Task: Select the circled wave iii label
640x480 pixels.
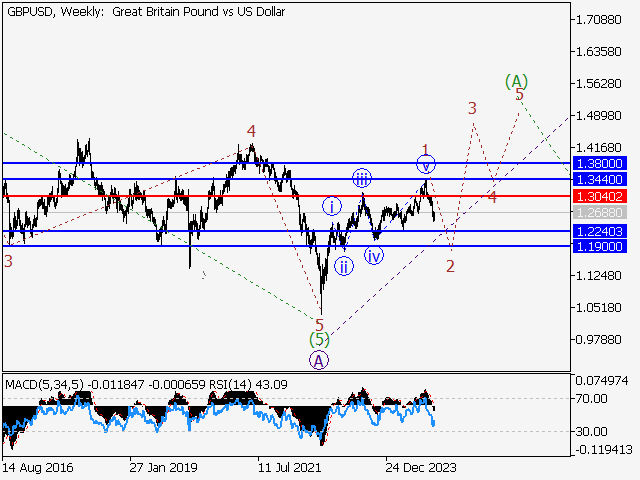Action: pos(362,179)
